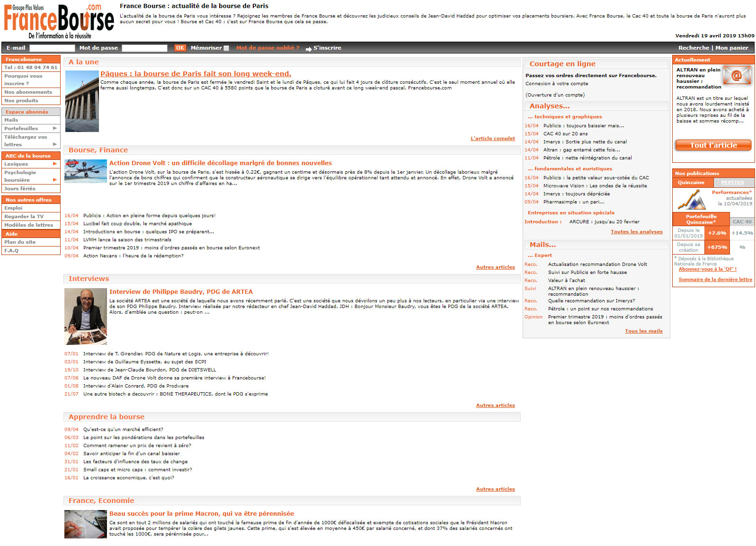Open the Tous les mails link

click(x=643, y=331)
